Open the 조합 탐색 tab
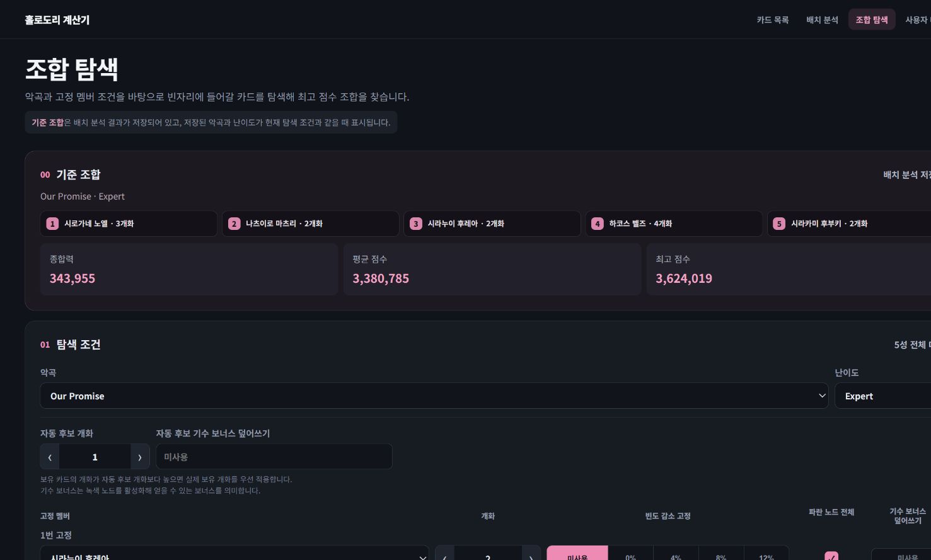 point(872,20)
